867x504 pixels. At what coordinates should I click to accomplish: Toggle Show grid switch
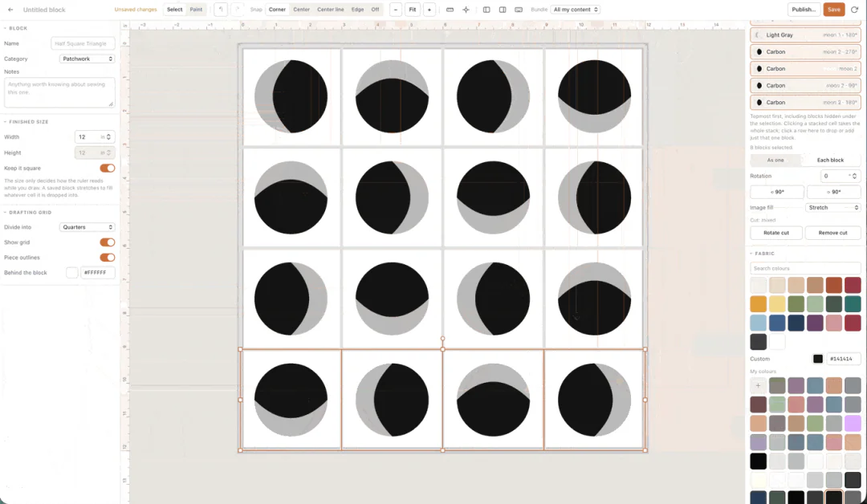tap(108, 242)
